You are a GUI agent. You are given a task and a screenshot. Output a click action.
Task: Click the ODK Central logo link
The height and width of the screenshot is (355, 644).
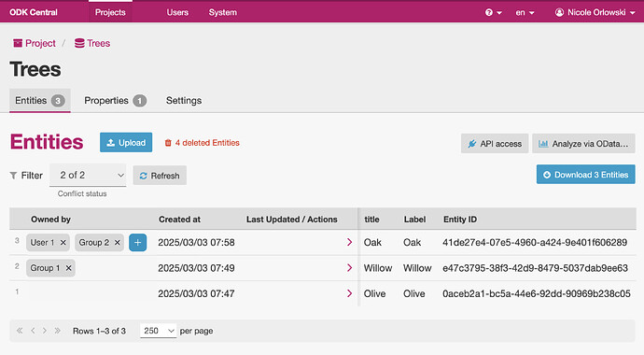(x=34, y=12)
